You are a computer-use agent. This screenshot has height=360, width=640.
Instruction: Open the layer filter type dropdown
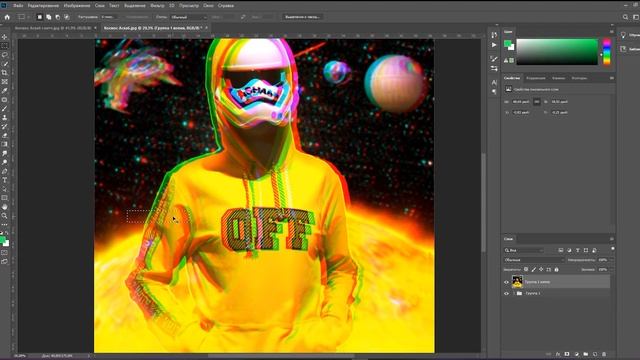[524, 250]
